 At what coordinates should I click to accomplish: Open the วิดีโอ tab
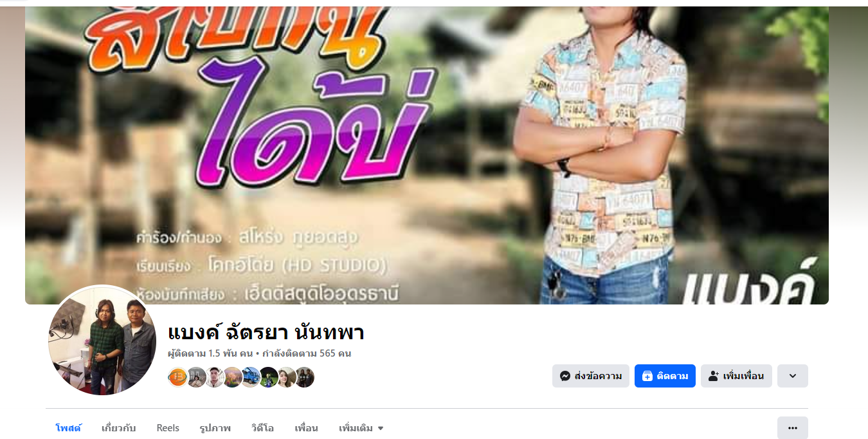pos(263,428)
